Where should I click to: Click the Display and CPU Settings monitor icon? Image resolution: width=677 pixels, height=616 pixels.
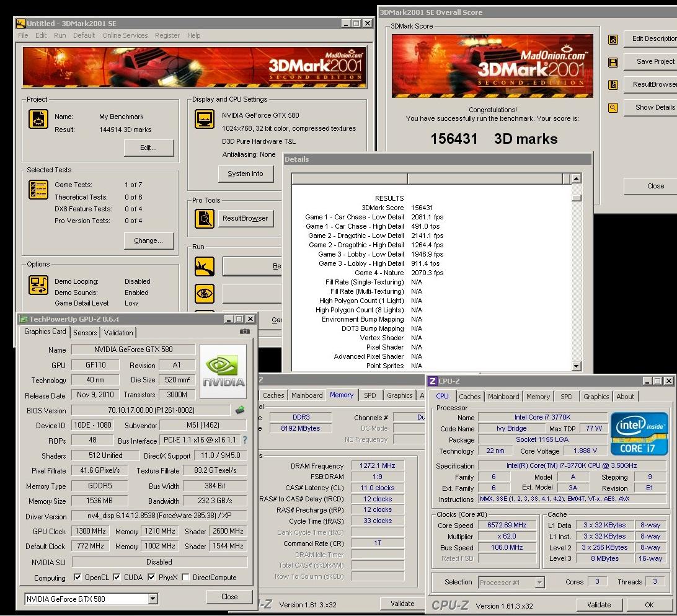click(204, 119)
